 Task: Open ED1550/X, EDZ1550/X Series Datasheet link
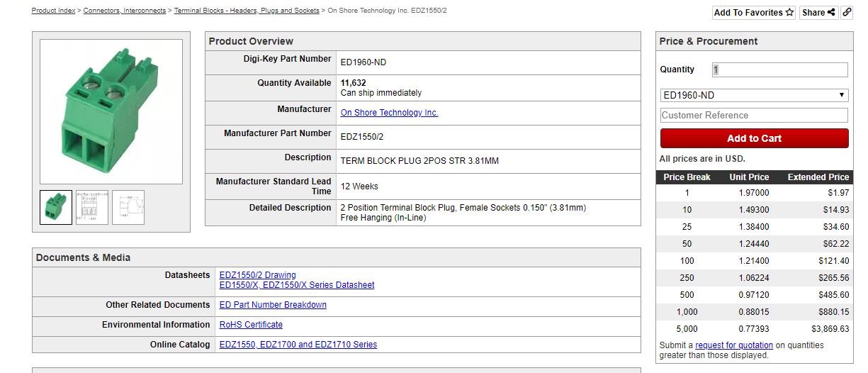pyautogui.click(x=297, y=285)
